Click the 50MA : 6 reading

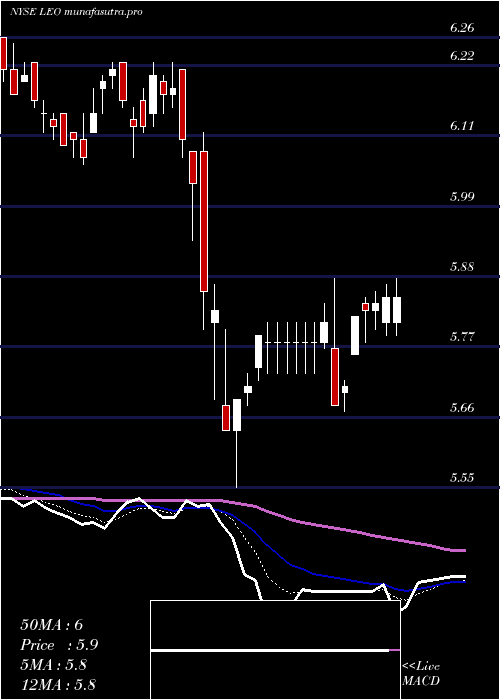point(52,625)
